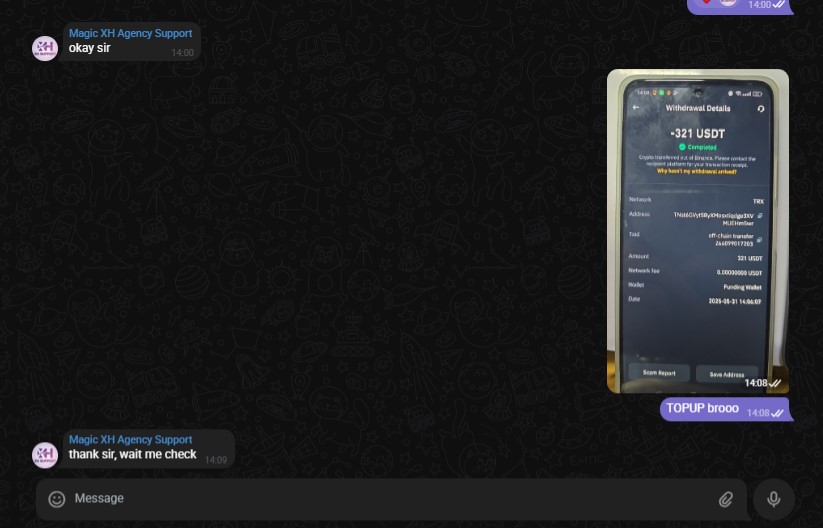
Task: Click the copy icon beside Txid value
Action: [x=760, y=239]
